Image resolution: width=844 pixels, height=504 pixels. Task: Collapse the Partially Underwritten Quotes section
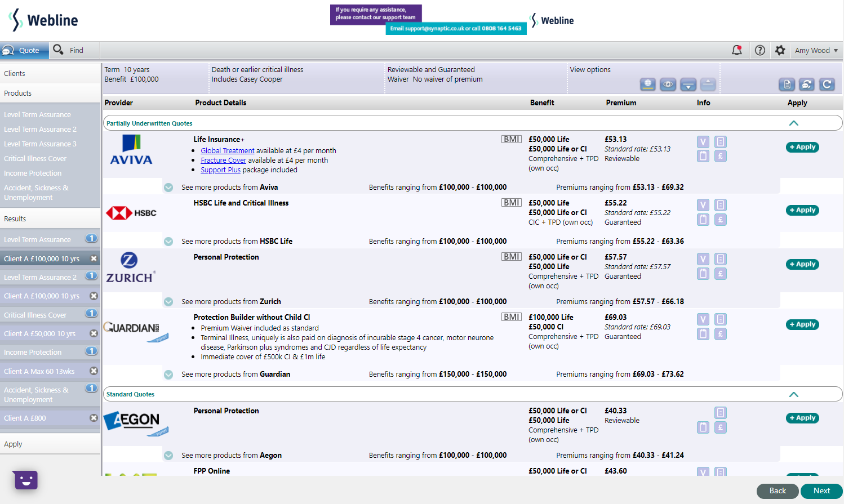tap(794, 123)
